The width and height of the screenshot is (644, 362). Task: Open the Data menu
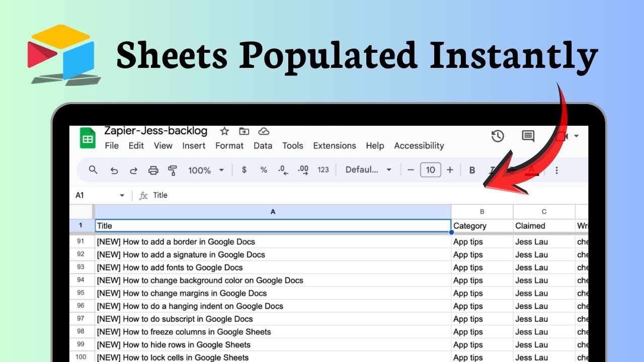263,146
